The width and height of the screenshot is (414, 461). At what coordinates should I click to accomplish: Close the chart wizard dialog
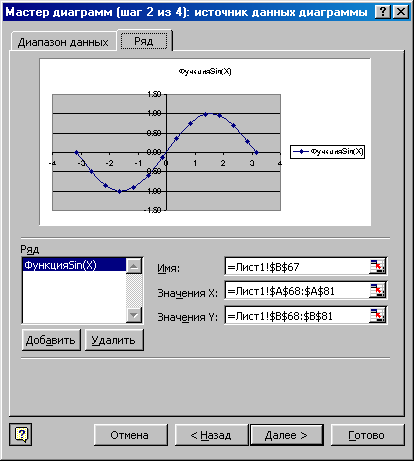(x=400, y=12)
